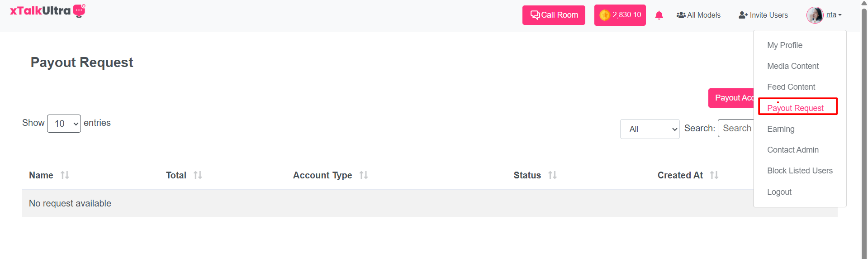
Task: Sort by Status column arrows
Action: pos(552,175)
